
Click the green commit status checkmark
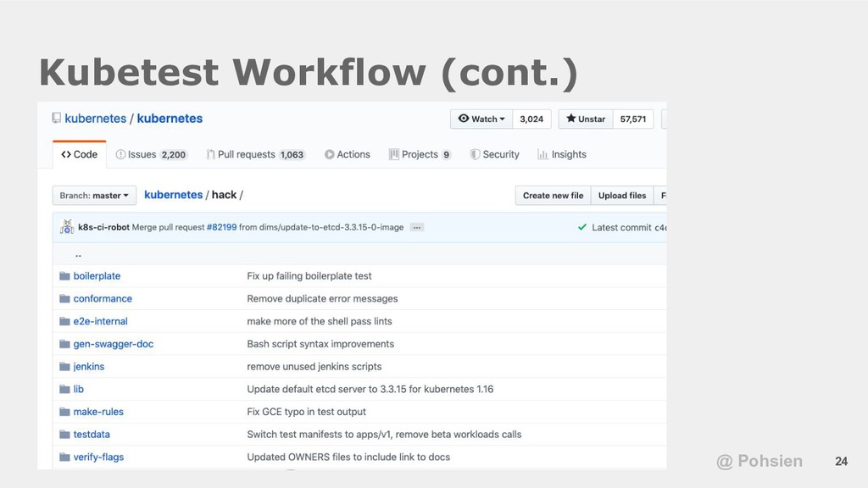581,227
